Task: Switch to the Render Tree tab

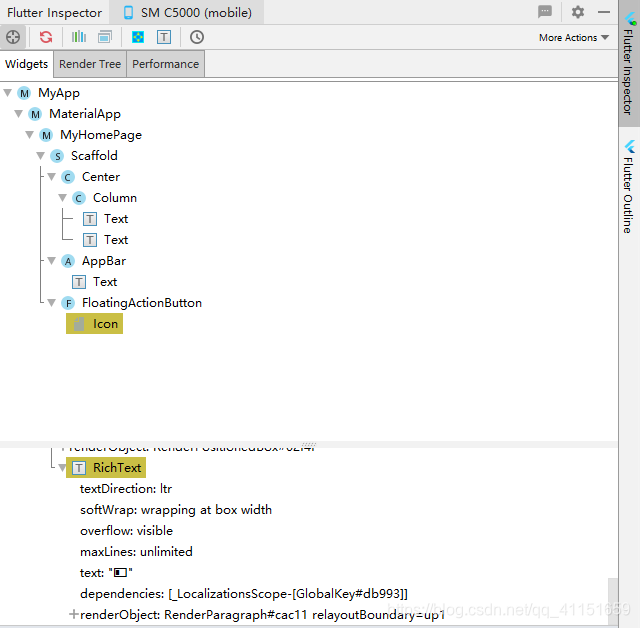Action: point(90,64)
